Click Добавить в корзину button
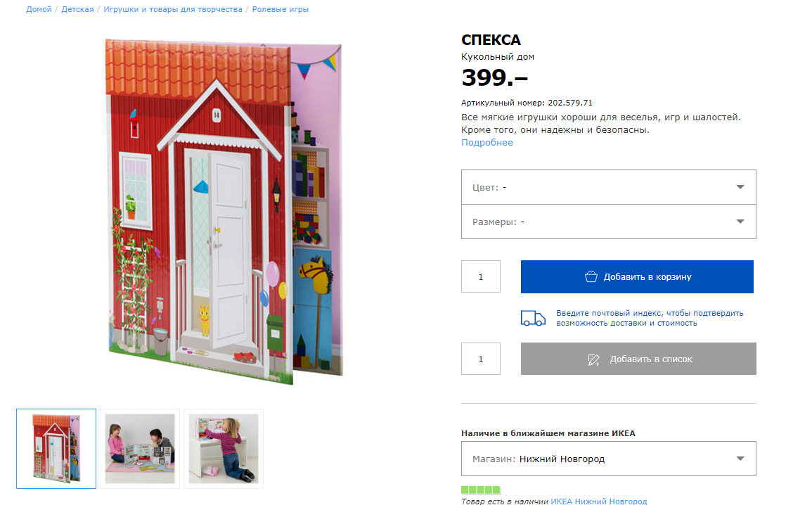This screenshot has width=812, height=505. pos(637,276)
